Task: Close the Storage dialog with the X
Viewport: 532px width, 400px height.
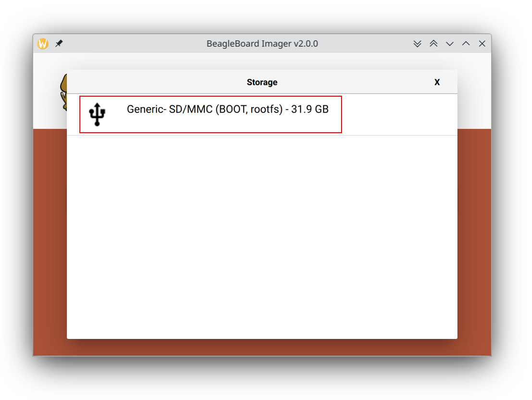Action: (x=437, y=82)
